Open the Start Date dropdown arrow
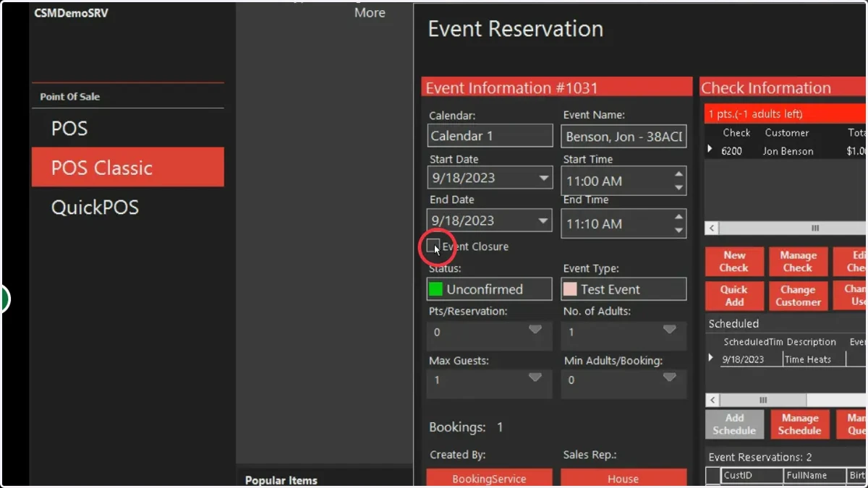 pos(543,178)
